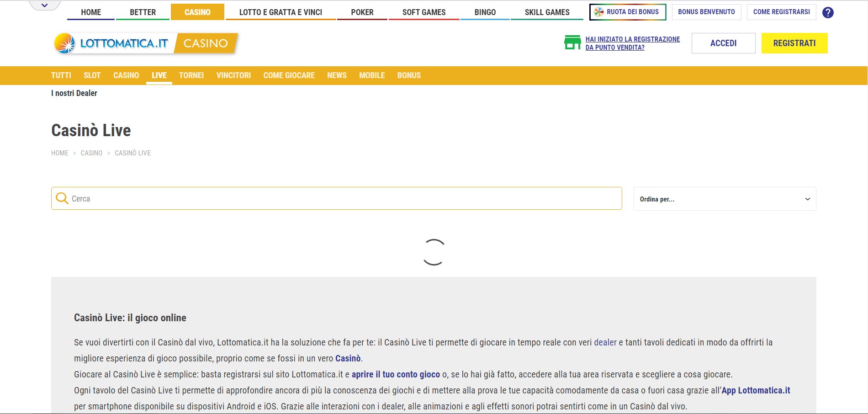Select the VINCITORI tab
Screen dimensions: 868x414
pyautogui.click(x=233, y=75)
